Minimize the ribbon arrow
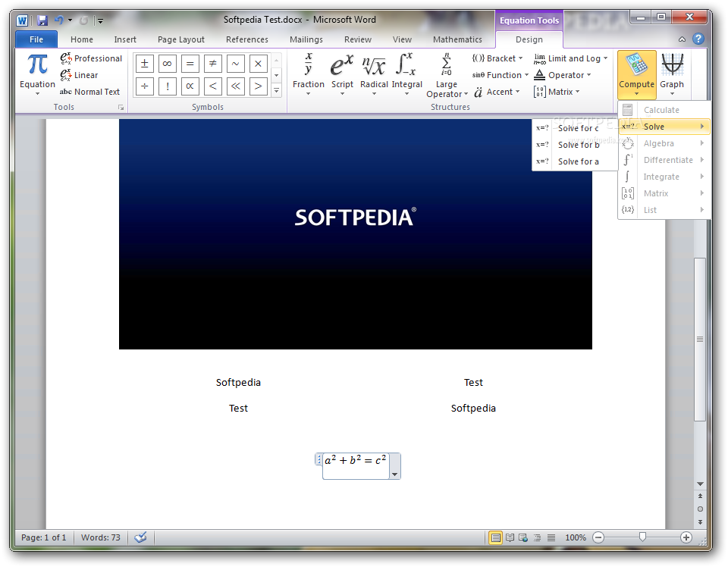The width and height of the screenshot is (728, 567). [682, 39]
